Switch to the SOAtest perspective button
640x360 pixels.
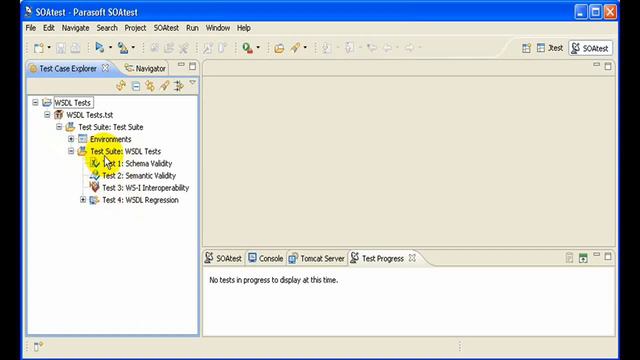590,48
